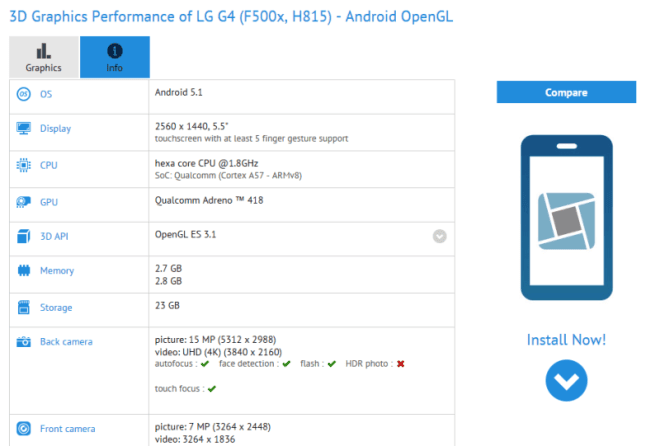Click the touch focus check mark
Screen dimensions: 660x446
[x=212, y=389]
